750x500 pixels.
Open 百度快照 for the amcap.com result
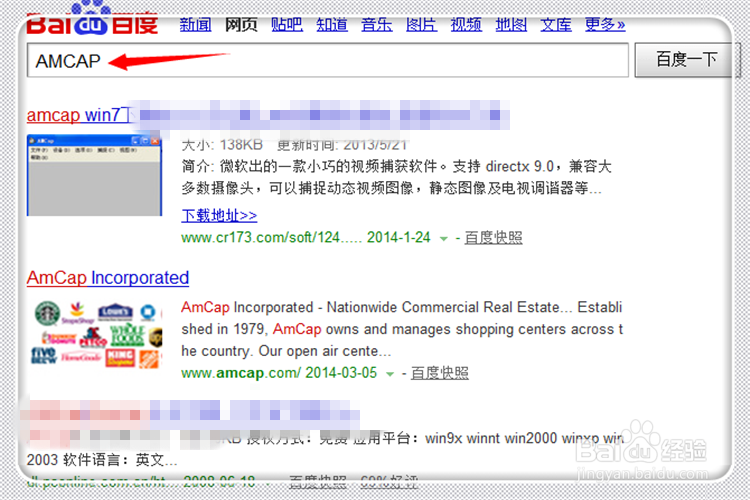[x=440, y=373]
